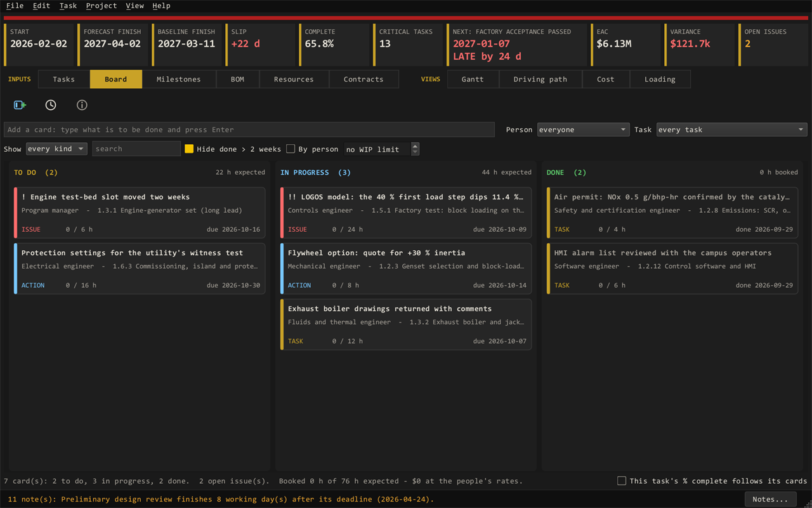Show the Gantt view

click(x=473, y=79)
